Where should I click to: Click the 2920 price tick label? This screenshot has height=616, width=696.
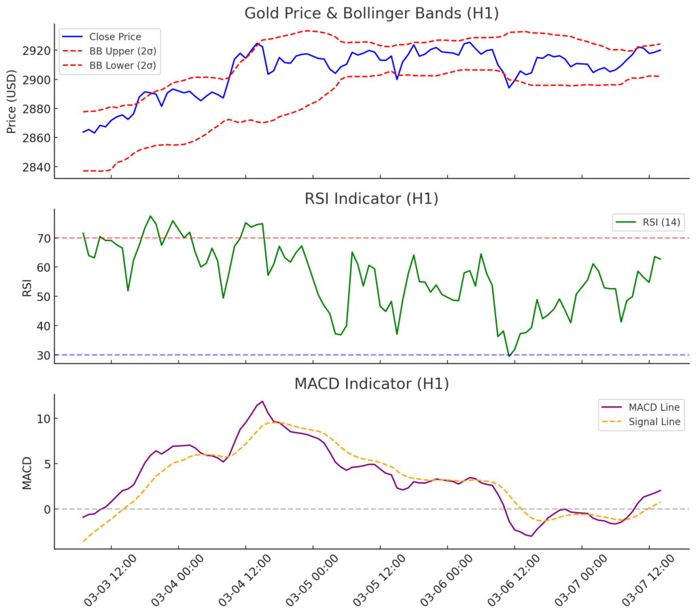click(34, 51)
